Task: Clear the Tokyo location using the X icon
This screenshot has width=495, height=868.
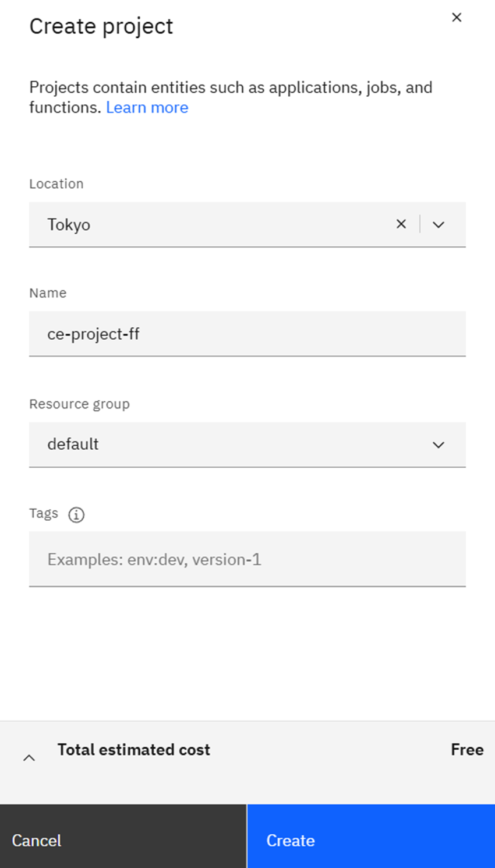Action: [x=401, y=224]
